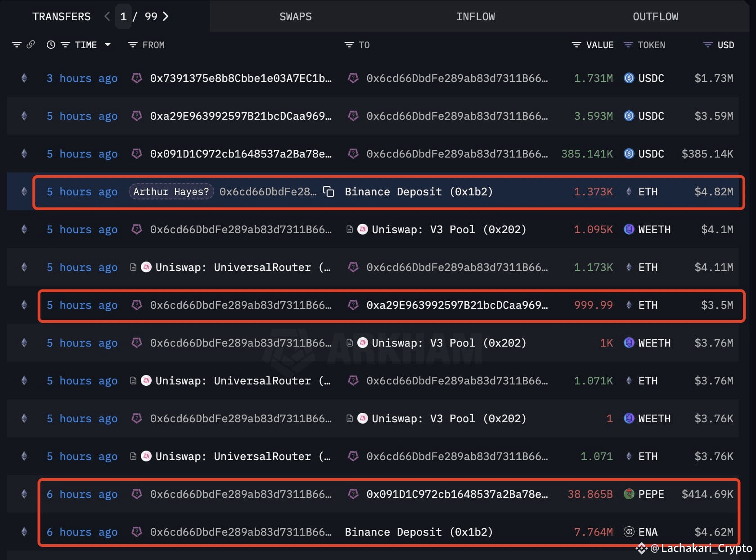Select the USD amount $3.5M

pyautogui.click(x=717, y=305)
